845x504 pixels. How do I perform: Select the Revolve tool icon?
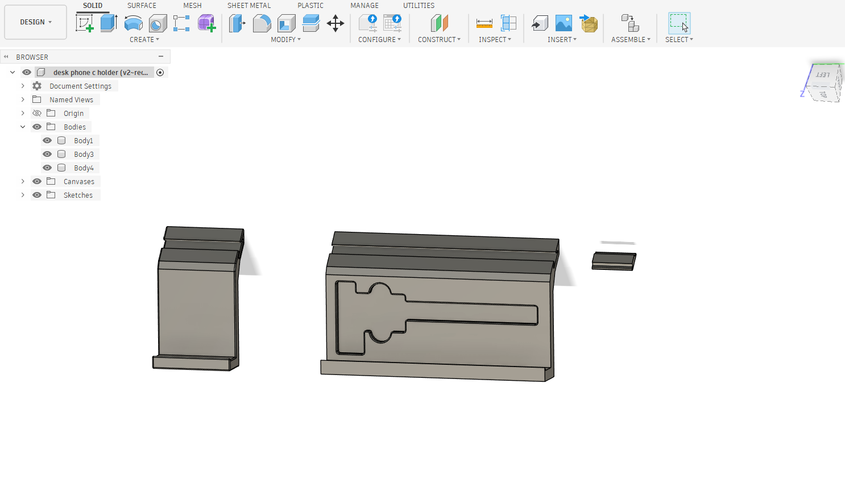point(133,23)
